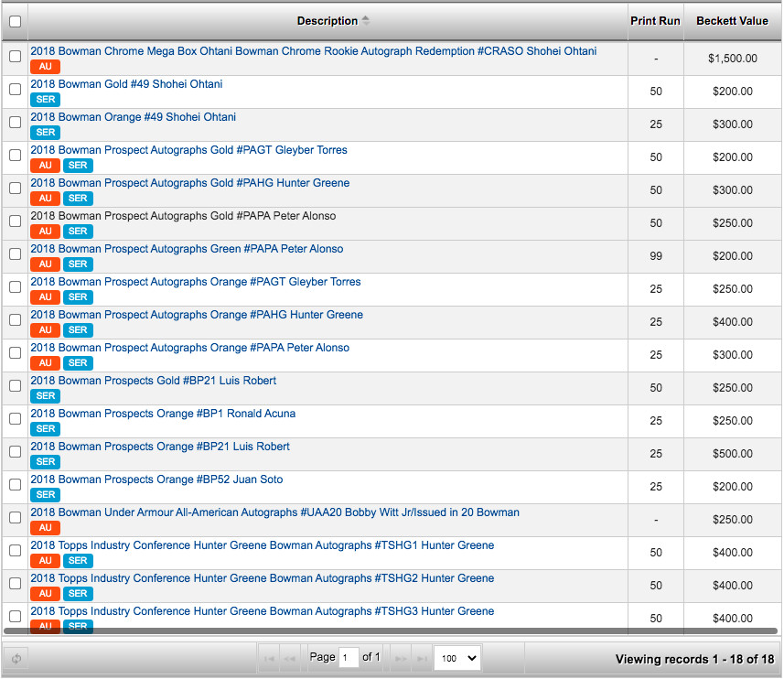Open Prospect Autographs Orange #PAHG Hunter Greene link

(x=197, y=315)
